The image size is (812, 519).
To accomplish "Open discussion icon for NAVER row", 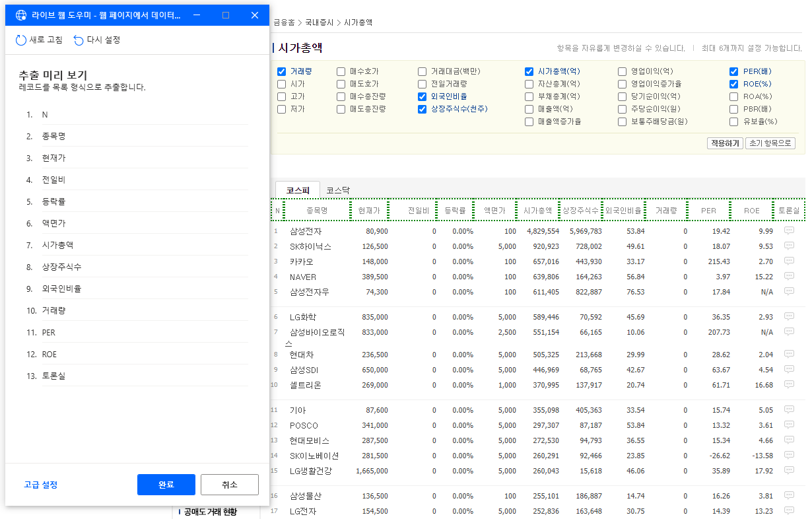I will pos(789,277).
